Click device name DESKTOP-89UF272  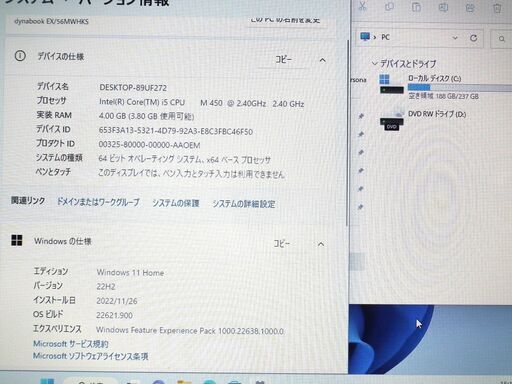point(133,88)
